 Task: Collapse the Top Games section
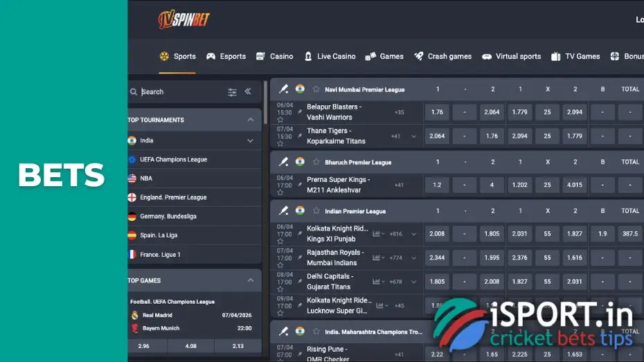click(251, 280)
